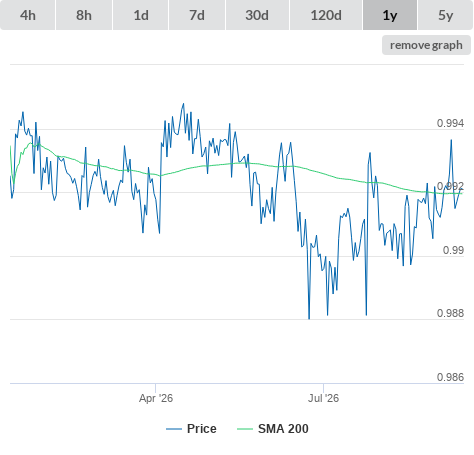Choose the 1d time range tab
Screen dimensions: 474x455
[141, 15]
